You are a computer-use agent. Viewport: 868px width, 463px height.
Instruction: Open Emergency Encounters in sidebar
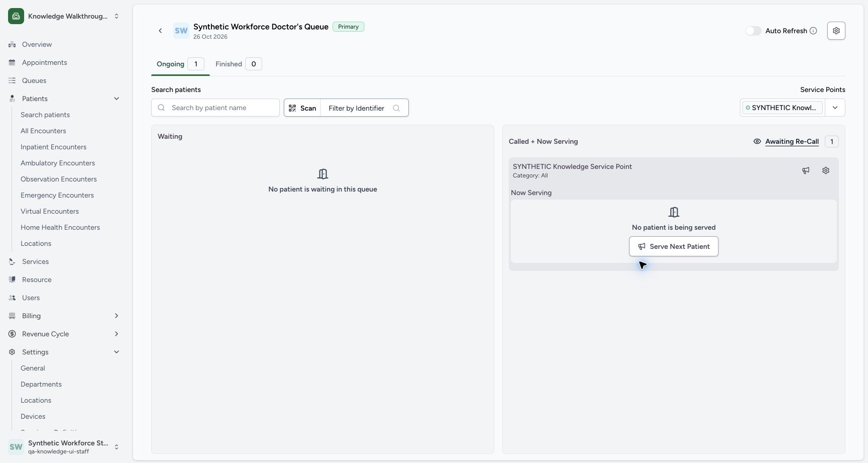(x=57, y=195)
